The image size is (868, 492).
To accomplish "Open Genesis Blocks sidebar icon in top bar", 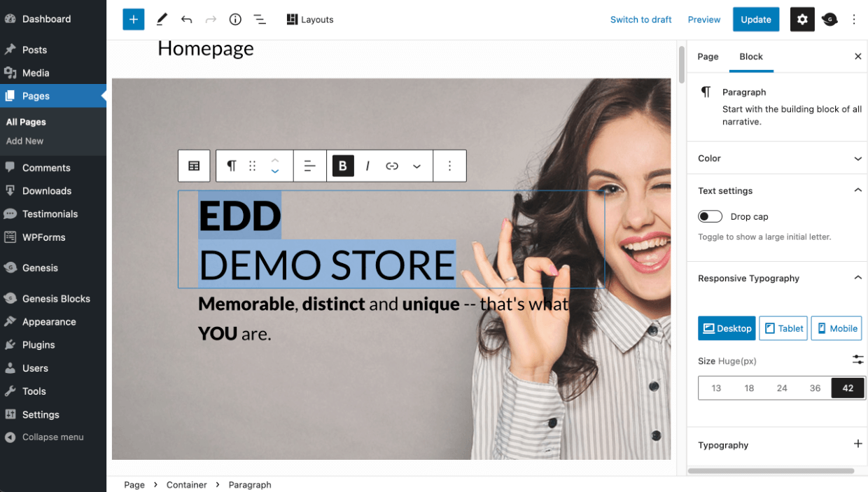I will (829, 20).
